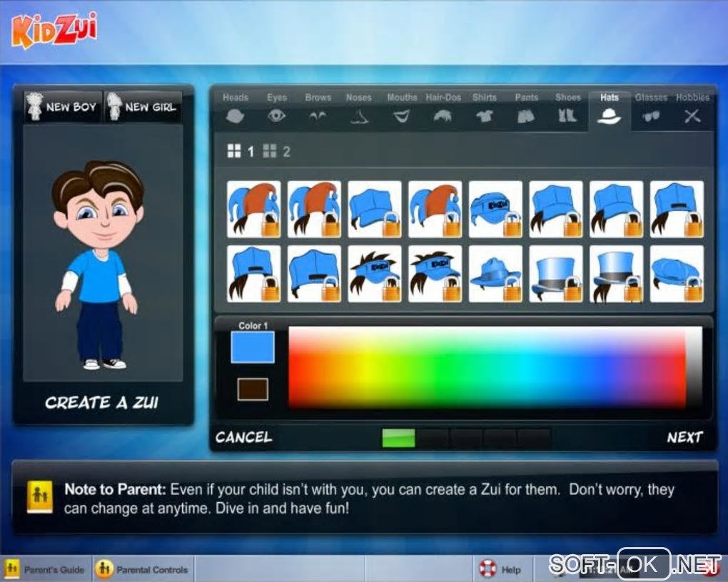Image resolution: width=728 pixels, height=582 pixels.
Task: Click the yellow parent note icon
Action: point(40,497)
